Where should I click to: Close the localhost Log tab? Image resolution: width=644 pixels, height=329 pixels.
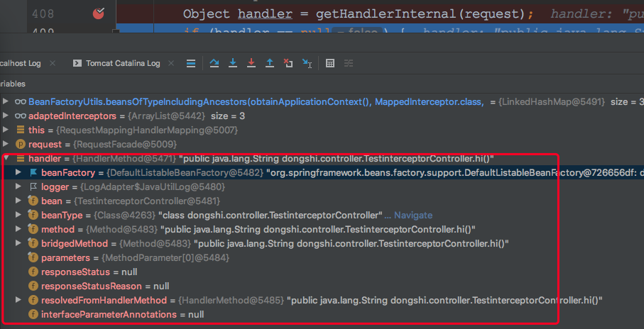coord(52,63)
